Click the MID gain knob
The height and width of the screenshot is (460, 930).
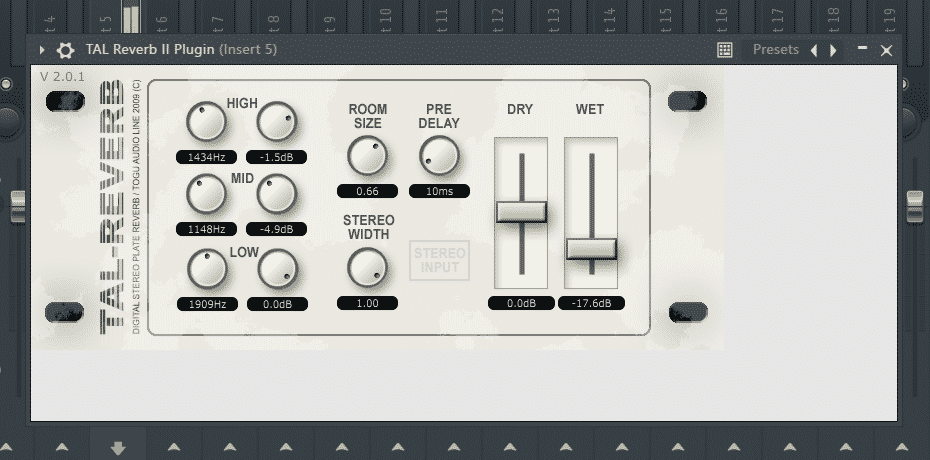pos(276,194)
